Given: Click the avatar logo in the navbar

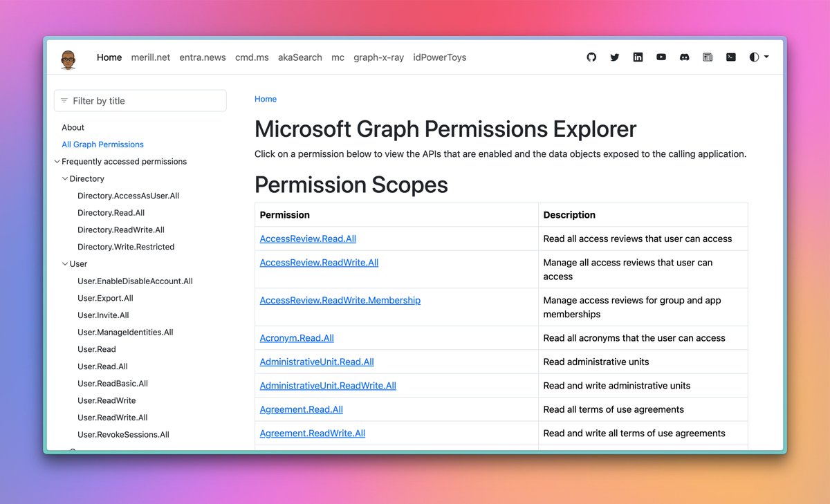Looking at the screenshot, I should (68, 59).
